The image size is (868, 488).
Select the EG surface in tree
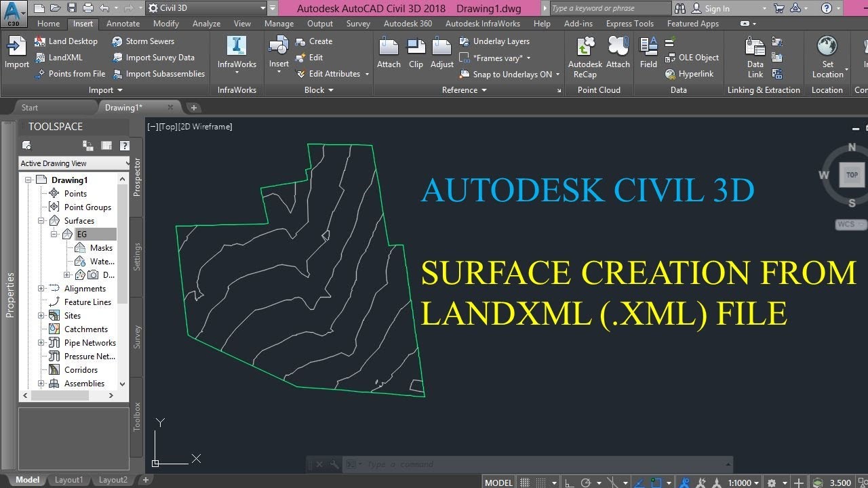tap(81, 235)
